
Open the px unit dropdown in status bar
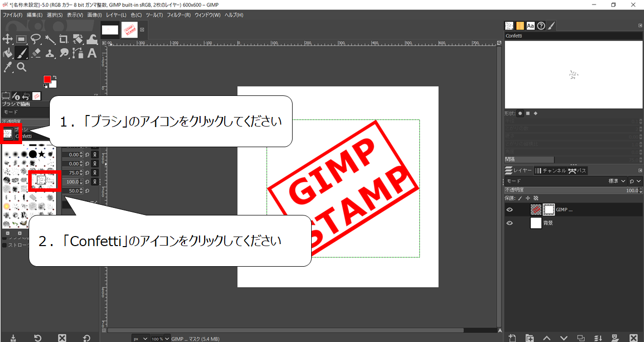(140, 339)
